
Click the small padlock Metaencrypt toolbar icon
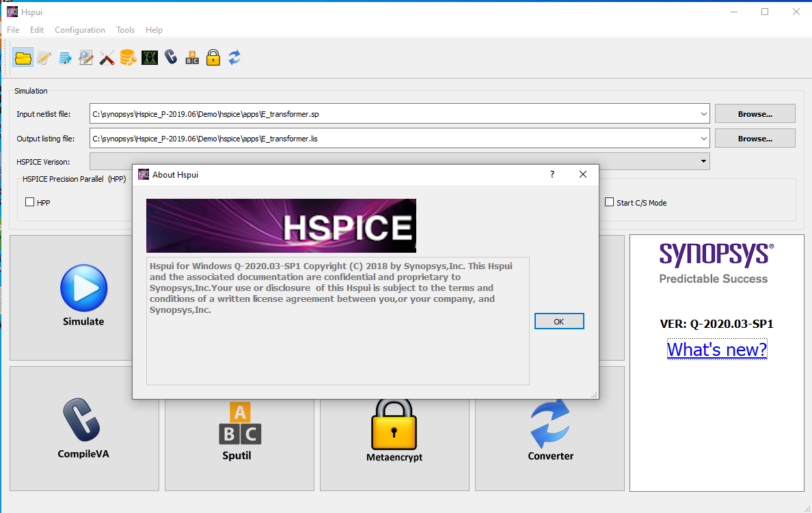click(213, 57)
